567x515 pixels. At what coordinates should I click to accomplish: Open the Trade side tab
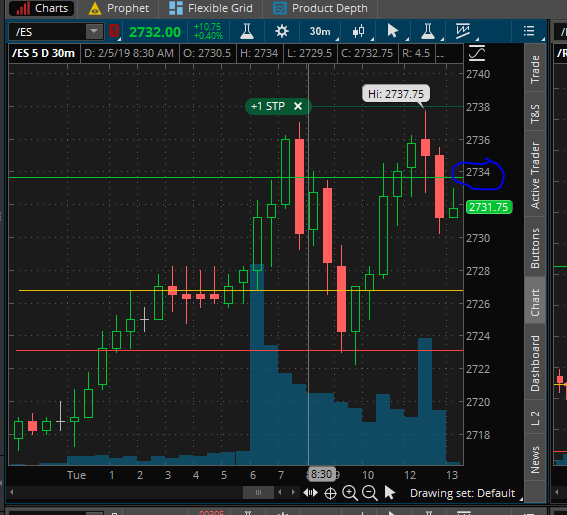(535, 69)
